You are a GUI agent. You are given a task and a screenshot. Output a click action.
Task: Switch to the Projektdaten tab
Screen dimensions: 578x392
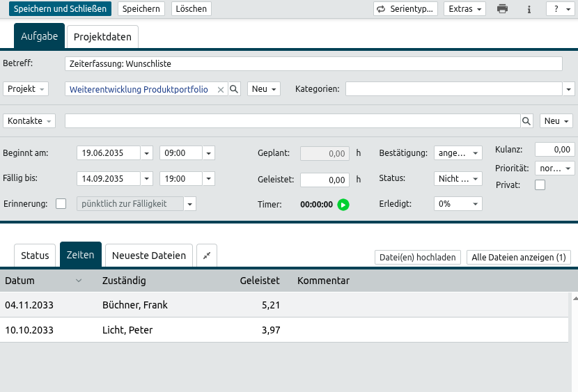click(x=102, y=36)
